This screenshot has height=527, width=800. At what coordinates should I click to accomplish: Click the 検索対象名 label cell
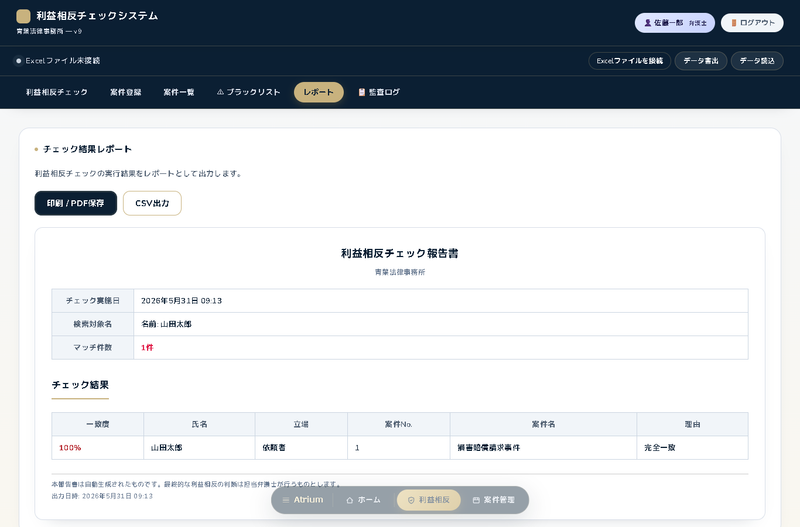93,324
